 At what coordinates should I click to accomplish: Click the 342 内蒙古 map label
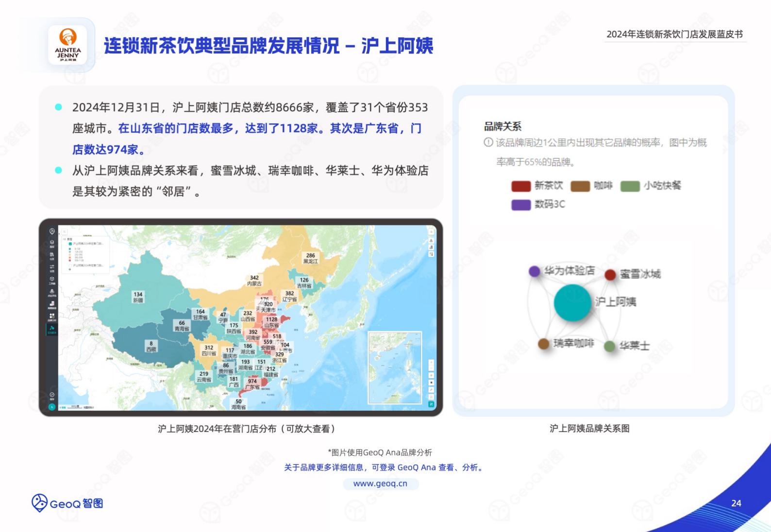pos(254,281)
